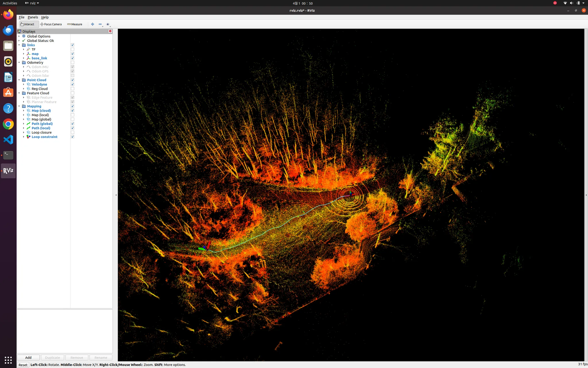This screenshot has height=368, width=588.
Task: Select the Measure tool
Action: [75, 24]
